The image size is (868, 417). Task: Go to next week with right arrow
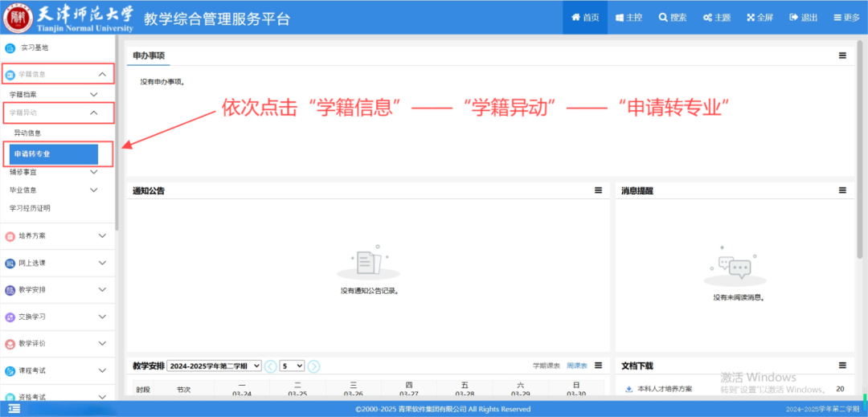313,366
